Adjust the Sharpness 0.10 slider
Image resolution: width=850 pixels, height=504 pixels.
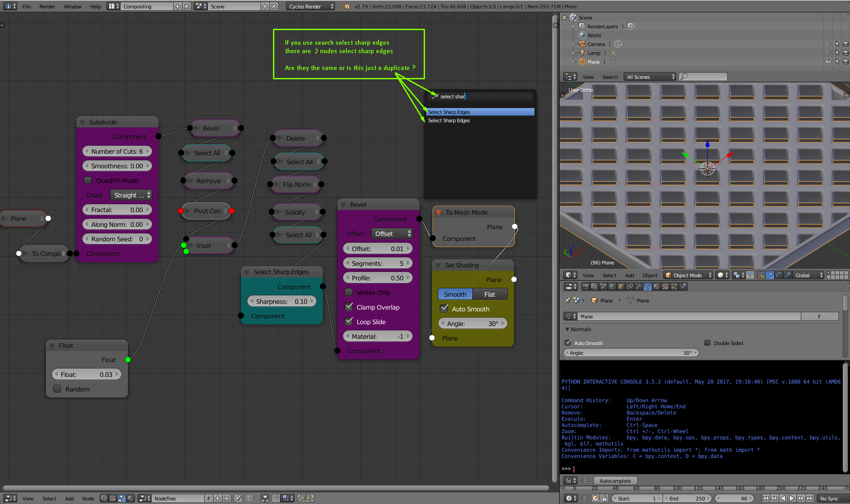pos(281,301)
